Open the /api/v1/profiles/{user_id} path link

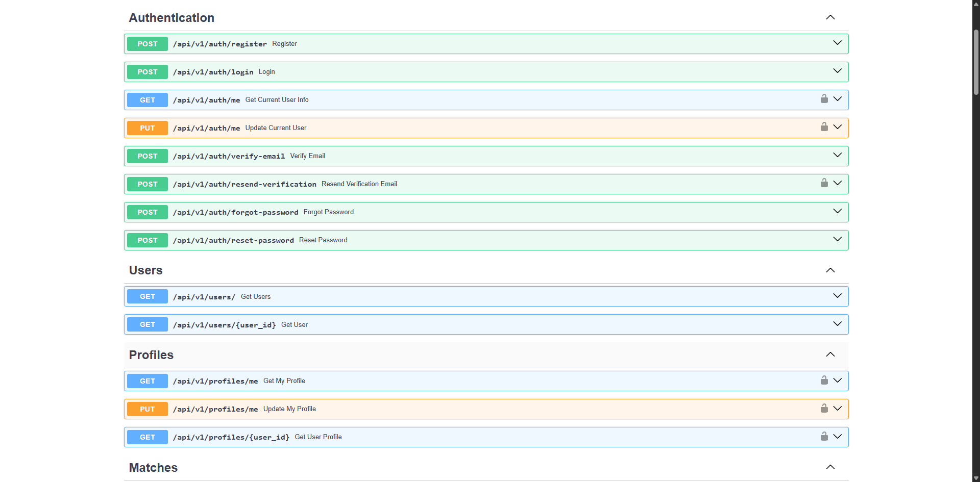pos(231,438)
